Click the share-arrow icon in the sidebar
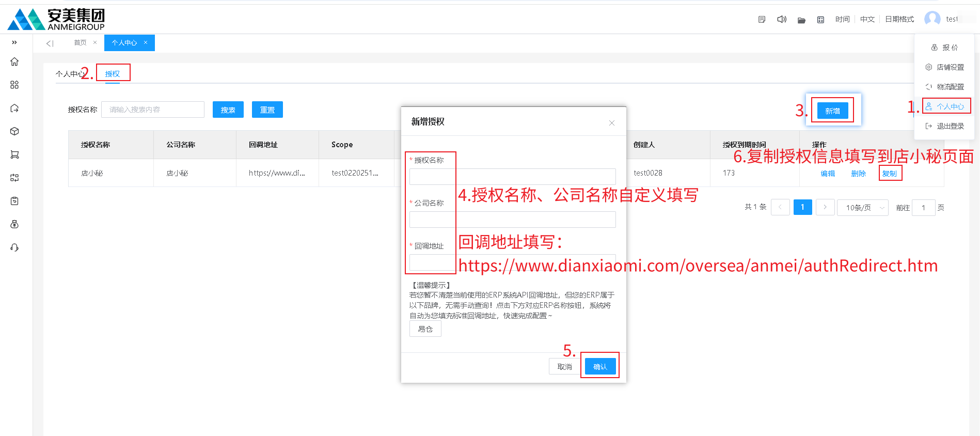This screenshot has width=980, height=436. pos(14,108)
